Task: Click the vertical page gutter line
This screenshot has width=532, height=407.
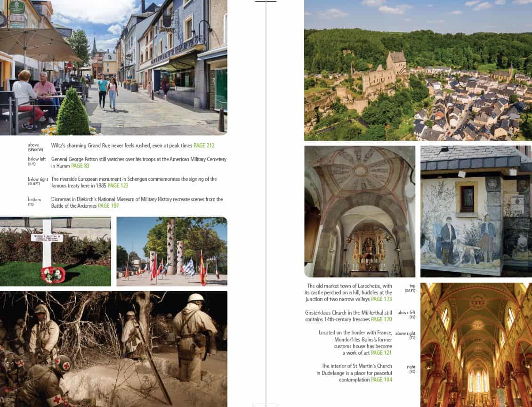Action: point(266,203)
